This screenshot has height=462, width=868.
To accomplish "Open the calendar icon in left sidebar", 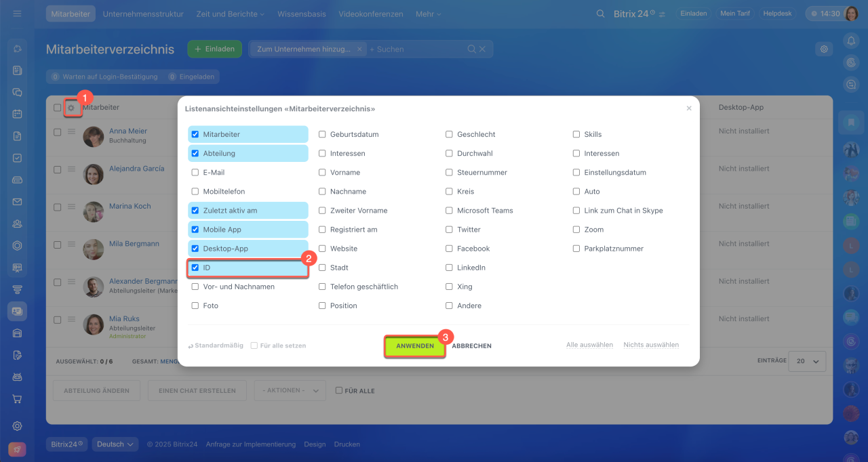I will click(x=18, y=114).
